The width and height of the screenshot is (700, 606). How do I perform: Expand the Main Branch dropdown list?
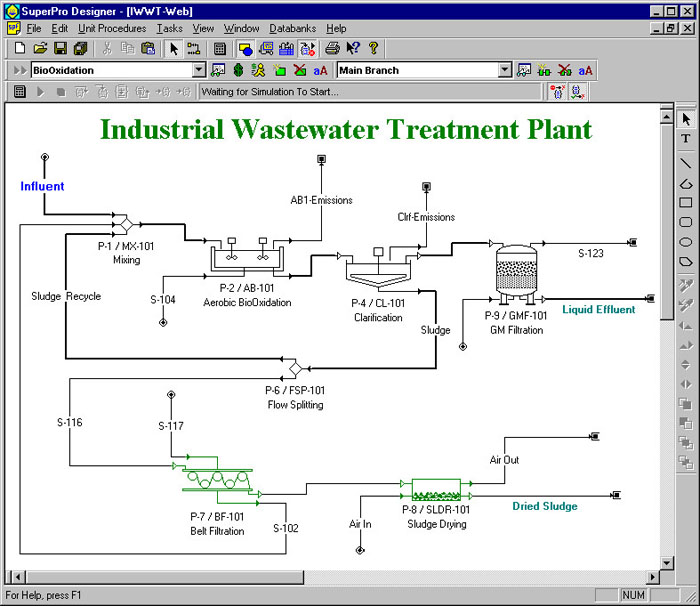click(505, 70)
